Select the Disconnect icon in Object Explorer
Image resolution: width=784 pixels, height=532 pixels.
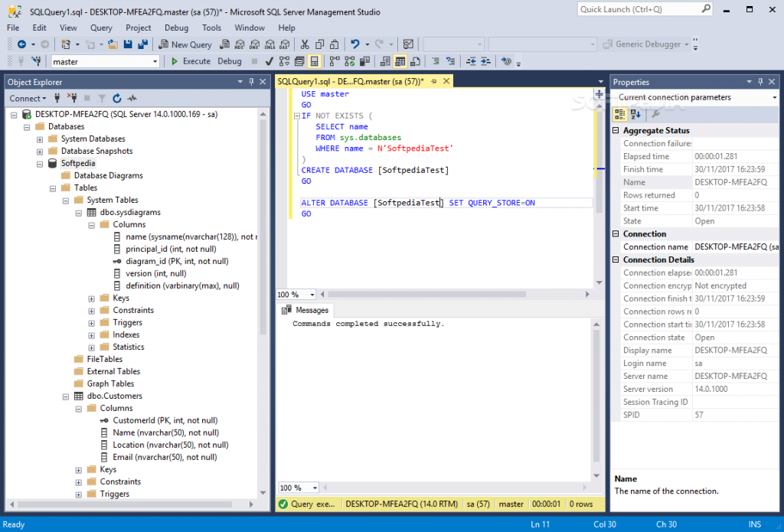click(73, 98)
